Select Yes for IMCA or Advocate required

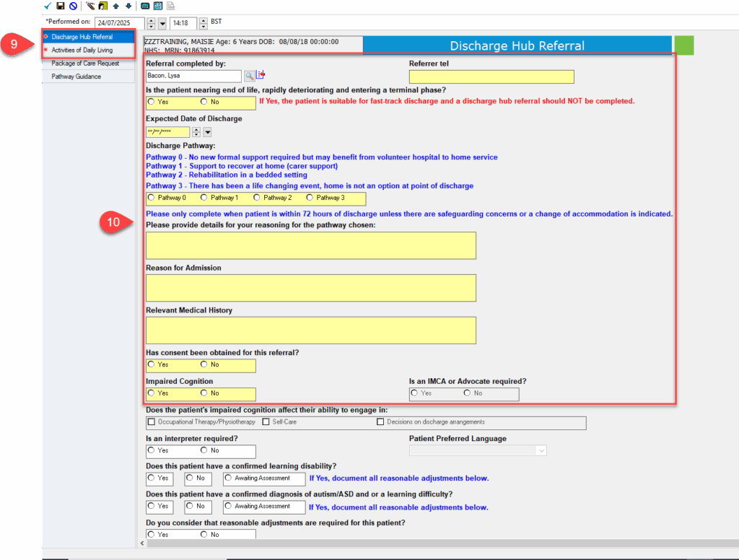pos(414,393)
